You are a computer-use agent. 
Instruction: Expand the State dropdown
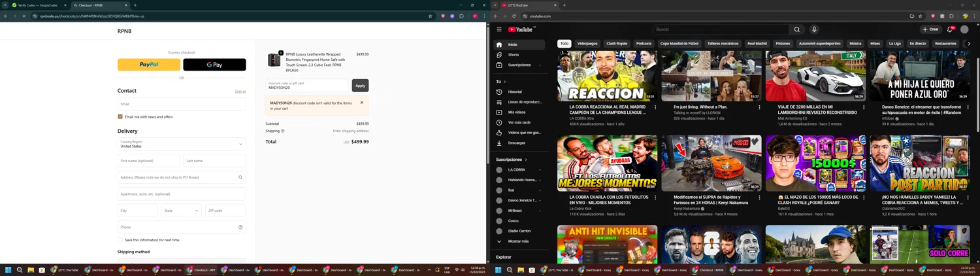[x=182, y=211]
